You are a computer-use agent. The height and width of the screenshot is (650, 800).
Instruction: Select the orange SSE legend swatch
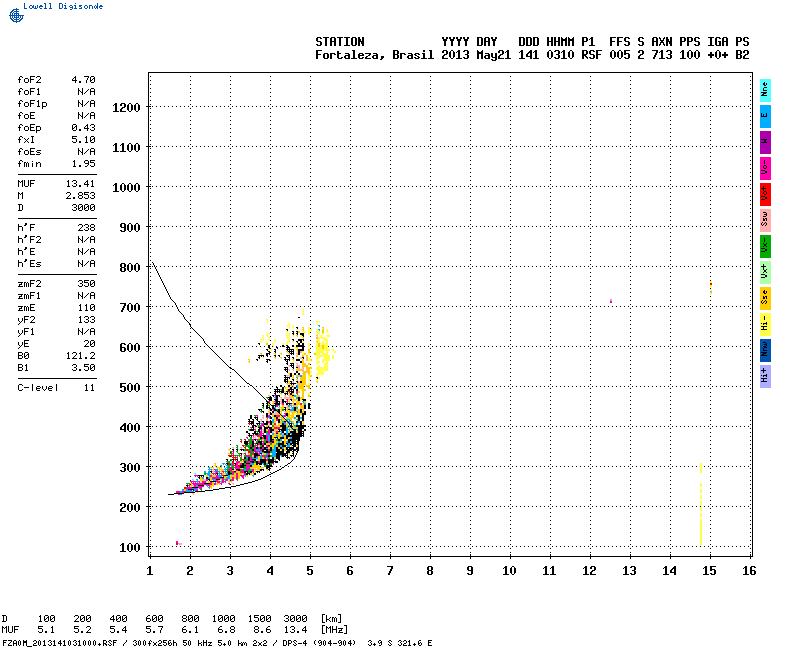tap(765, 298)
